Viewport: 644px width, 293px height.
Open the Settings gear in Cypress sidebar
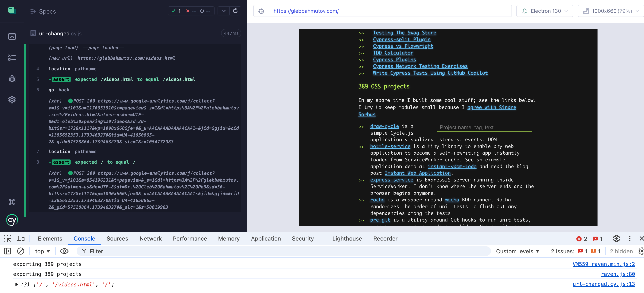[12, 100]
